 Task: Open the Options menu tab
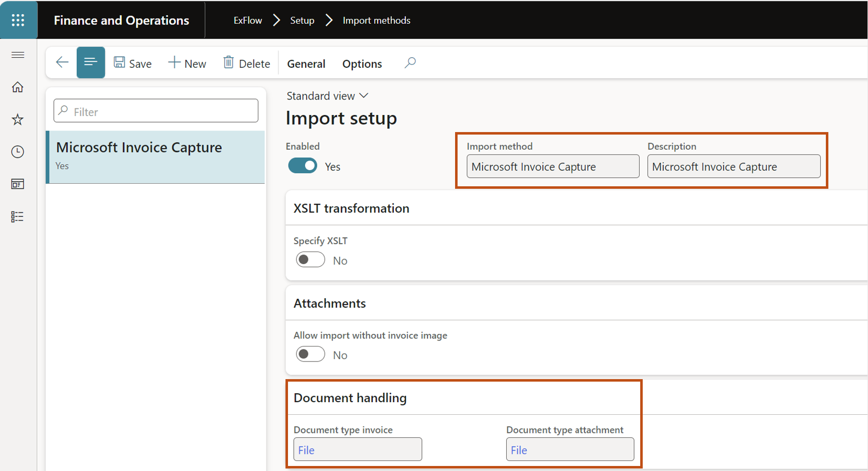pos(362,64)
